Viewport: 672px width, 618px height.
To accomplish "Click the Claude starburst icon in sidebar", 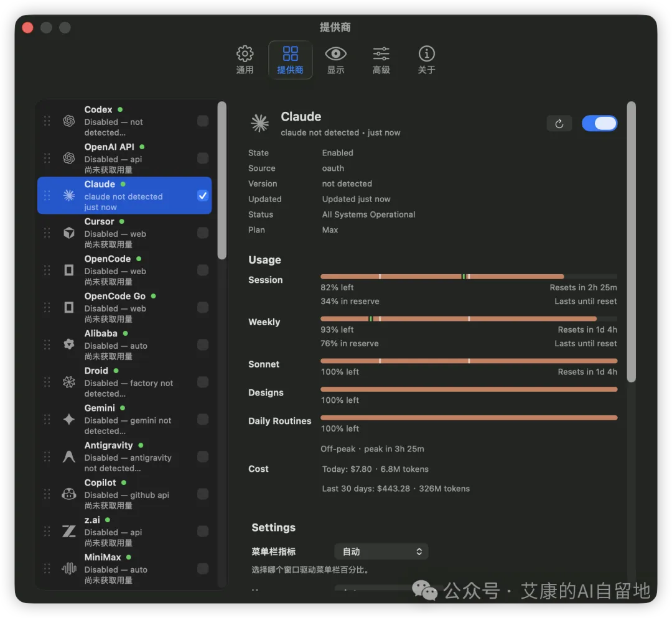I will [69, 196].
